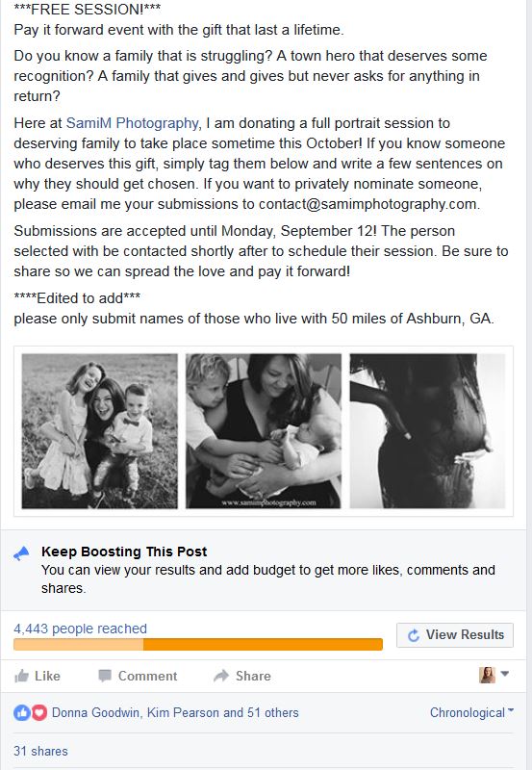This screenshot has height=770, width=532.
Task: Click the Share arrow icon
Action: (x=221, y=676)
